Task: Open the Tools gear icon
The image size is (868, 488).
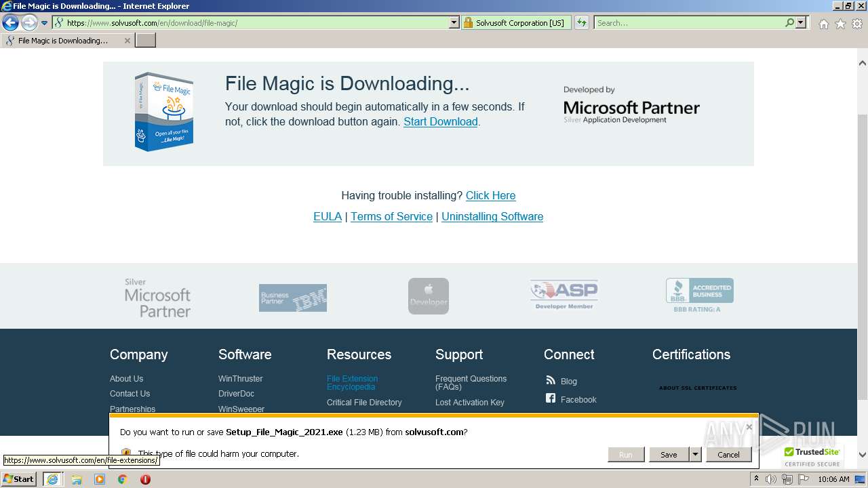Action: 857,24
